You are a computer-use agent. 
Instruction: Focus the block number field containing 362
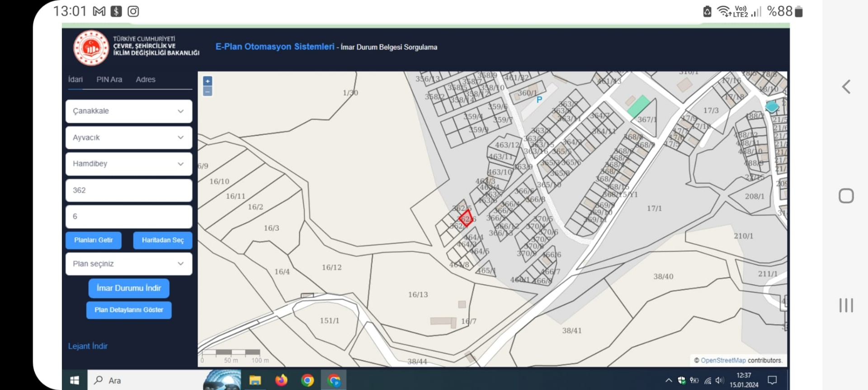[129, 190]
